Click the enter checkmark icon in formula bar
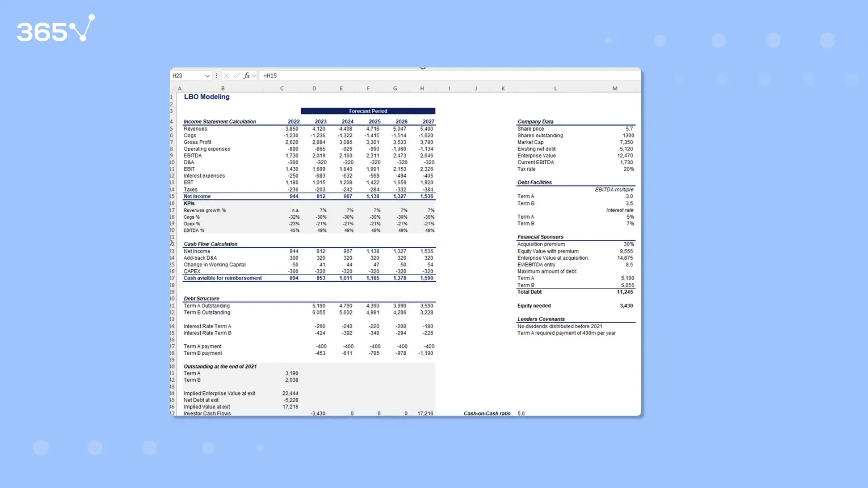Screen dimensions: 868x488 (x=236, y=76)
